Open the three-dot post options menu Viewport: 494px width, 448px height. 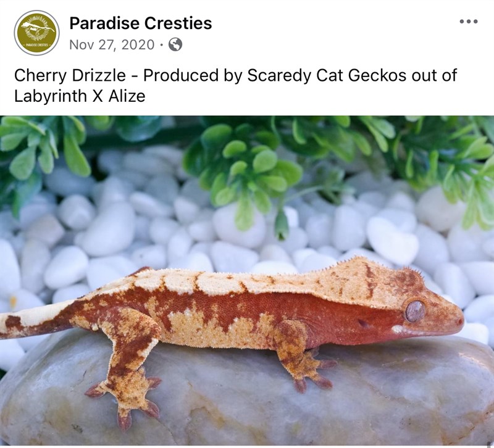[x=469, y=22]
